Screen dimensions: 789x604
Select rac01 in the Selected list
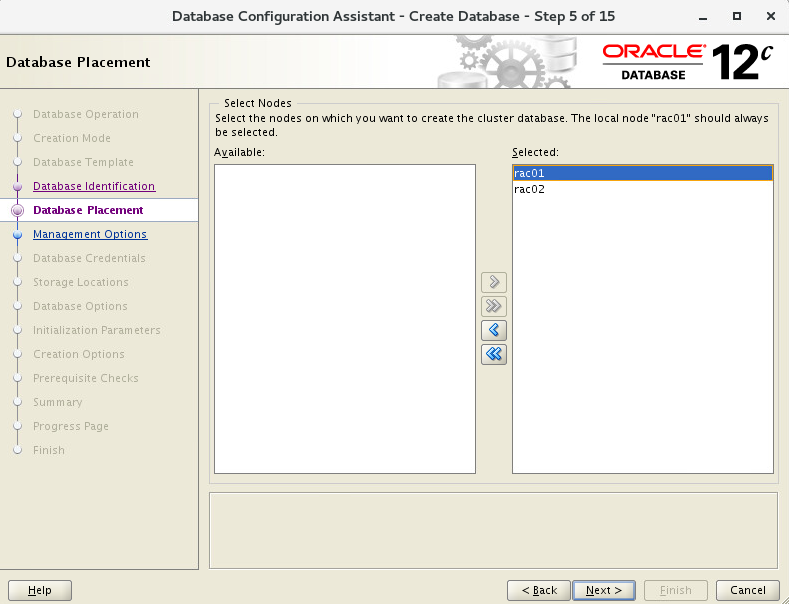(x=643, y=173)
